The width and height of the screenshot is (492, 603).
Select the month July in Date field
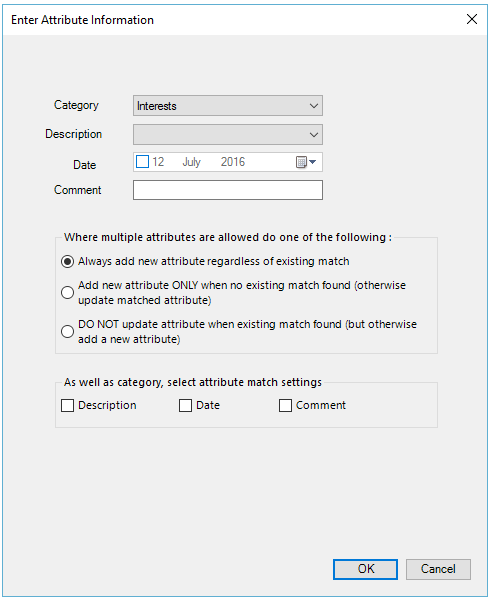tap(192, 162)
